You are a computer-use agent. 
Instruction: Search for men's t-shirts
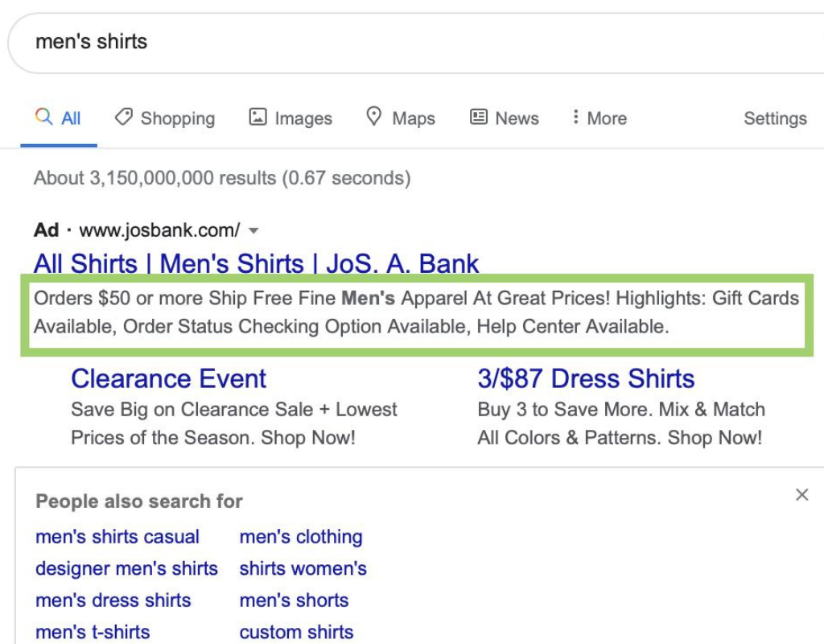point(93,632)
